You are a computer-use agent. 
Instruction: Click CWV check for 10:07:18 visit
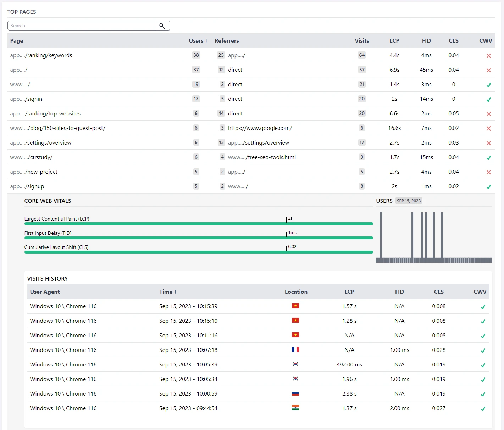(483, 350)
